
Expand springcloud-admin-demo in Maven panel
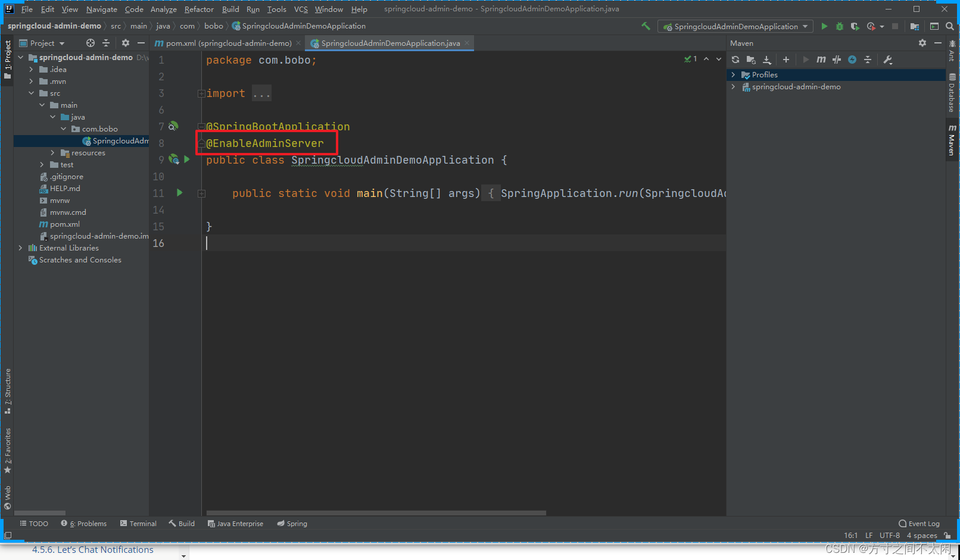point(733,86)
